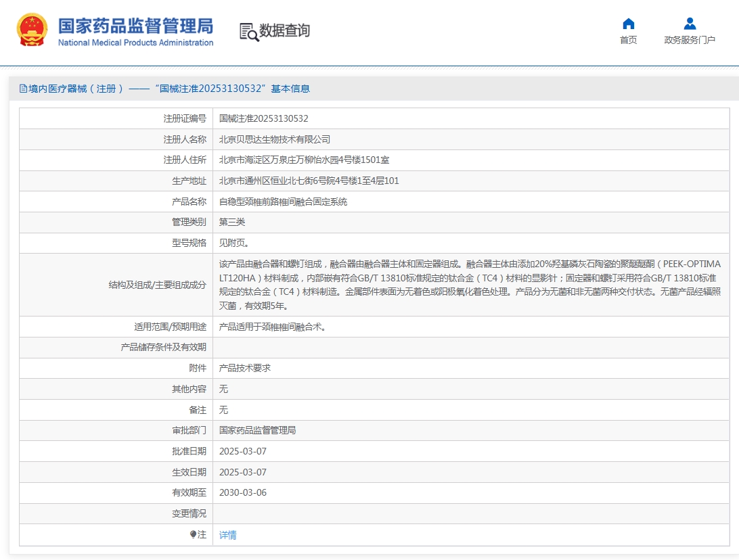Click the 首页 text link

tap(628, 40)
